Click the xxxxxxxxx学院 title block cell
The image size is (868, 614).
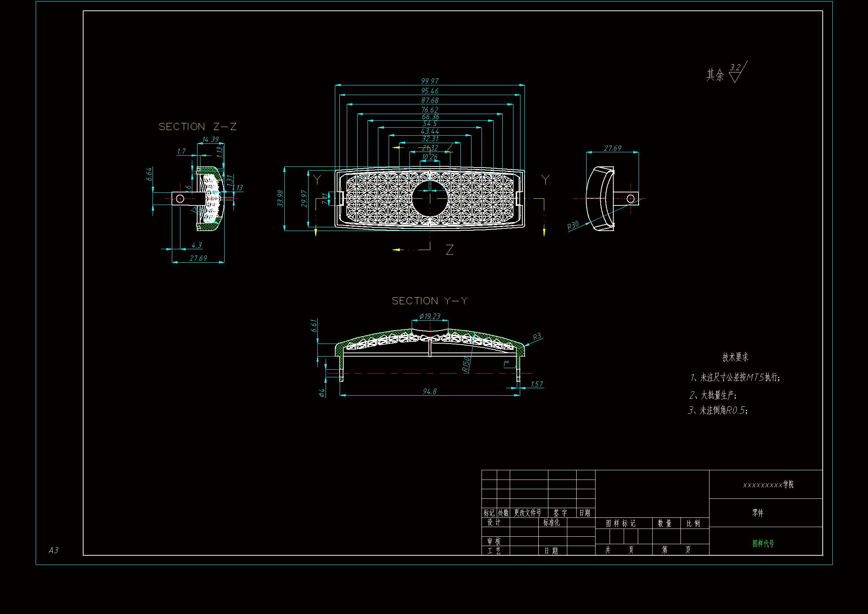pyautogui.click(x=768, y=485)
